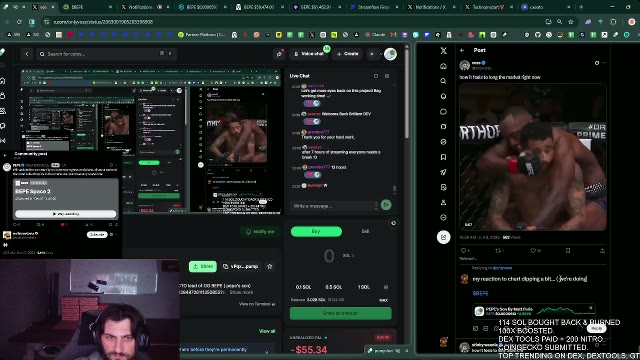Choose the 0.5 SOL preset
Image resolution: width=640 pixels, height=360 pixels.
click(x=333, y=287)
